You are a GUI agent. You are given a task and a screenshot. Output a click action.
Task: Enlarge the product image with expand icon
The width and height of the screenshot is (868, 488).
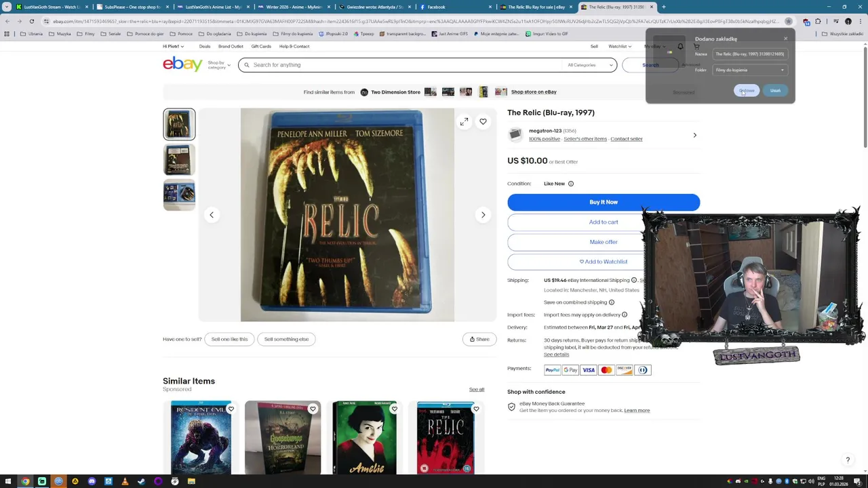pyautogui.click(x=464, y=122)
